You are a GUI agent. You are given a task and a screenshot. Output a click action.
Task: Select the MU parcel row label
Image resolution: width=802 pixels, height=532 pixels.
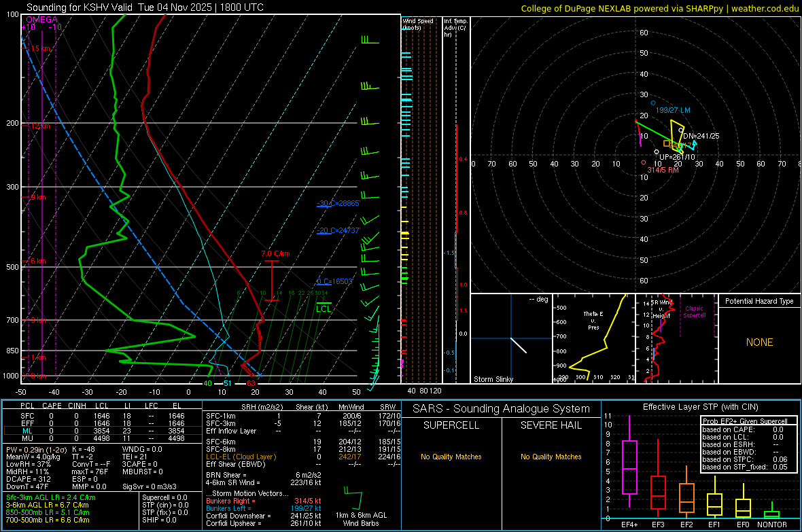27,438
